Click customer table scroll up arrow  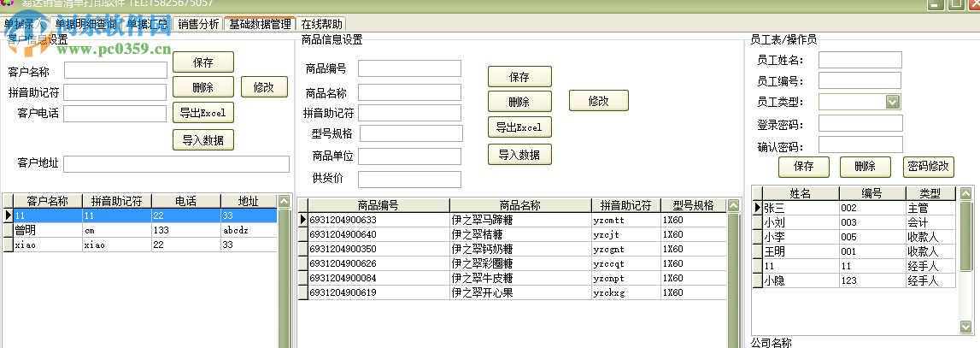pyautogui.click(x=285, y=201)
